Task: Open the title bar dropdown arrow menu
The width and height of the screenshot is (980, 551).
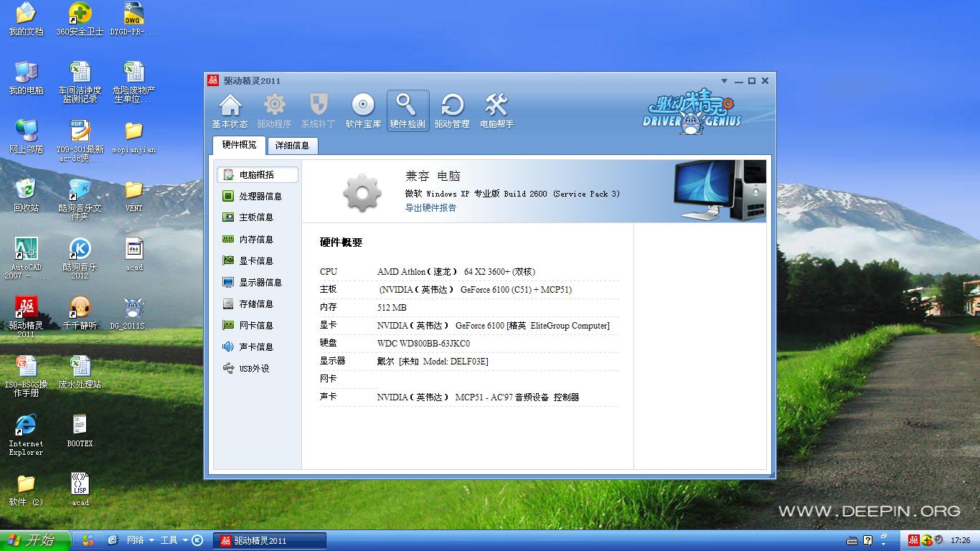Action: (x=725, y=81)
